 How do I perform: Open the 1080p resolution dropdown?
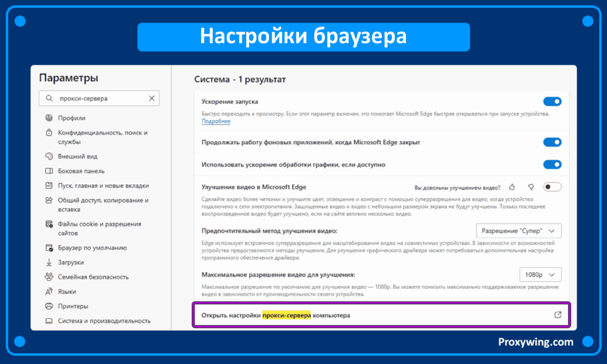[x=541, y=274]
